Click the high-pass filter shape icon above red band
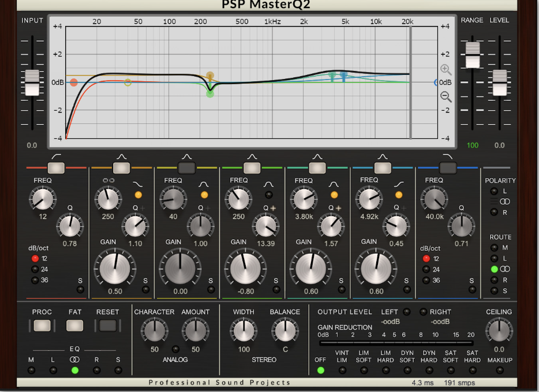The width and height of the screenshot is (539, 392). pos(57,157)
